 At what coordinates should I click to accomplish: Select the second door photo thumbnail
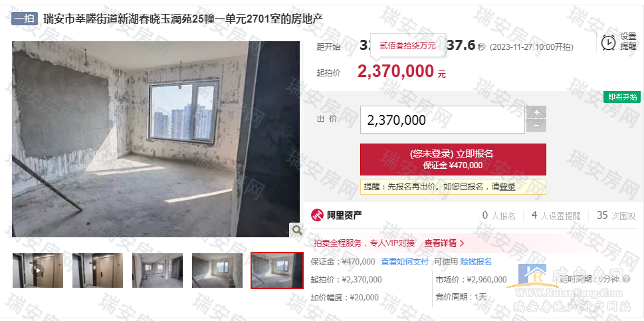97,270
